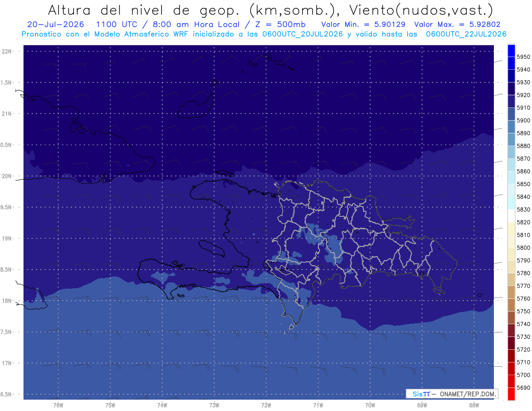The width and height of the screenshot is (532, 411).
Task: Click the '5820' colorbar label
Action: [x=524, y=222]
